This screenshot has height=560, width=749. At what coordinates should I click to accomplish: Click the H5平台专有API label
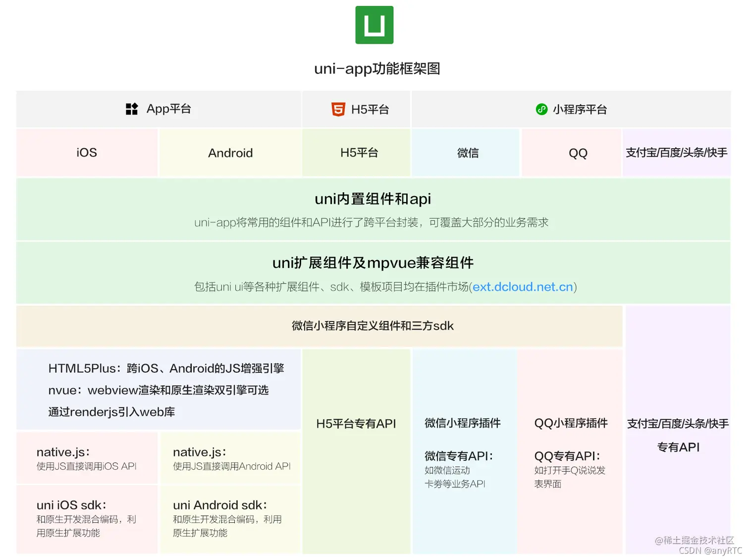tap(356, 424)
